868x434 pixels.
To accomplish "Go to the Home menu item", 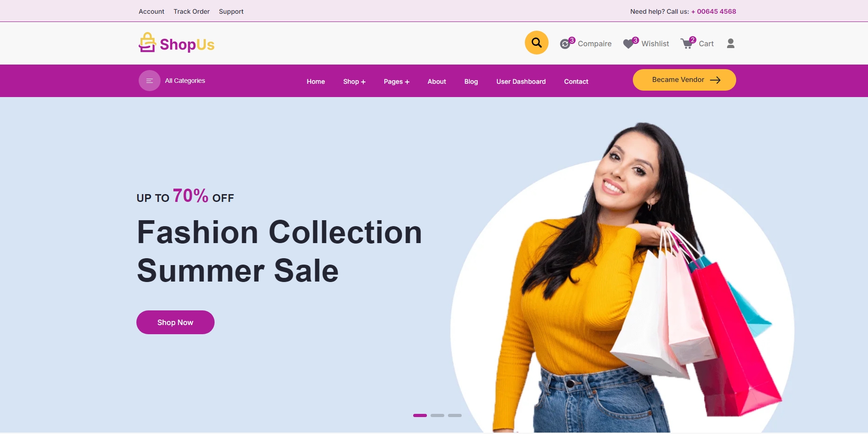I will click(316, 81).
